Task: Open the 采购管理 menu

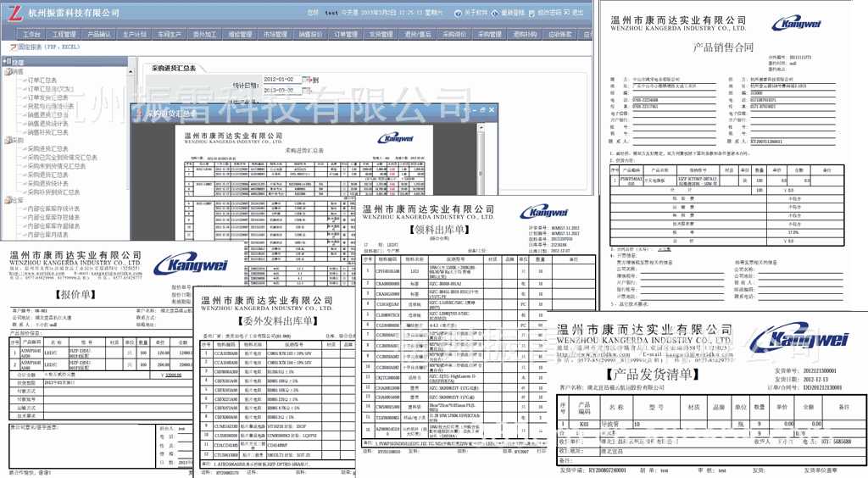Action: pos(489,34)
